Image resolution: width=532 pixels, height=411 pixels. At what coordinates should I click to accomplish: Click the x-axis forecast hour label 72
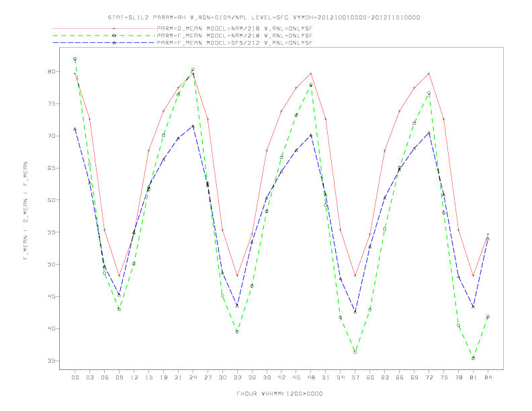pyautogui.click(x=429, y=377)
